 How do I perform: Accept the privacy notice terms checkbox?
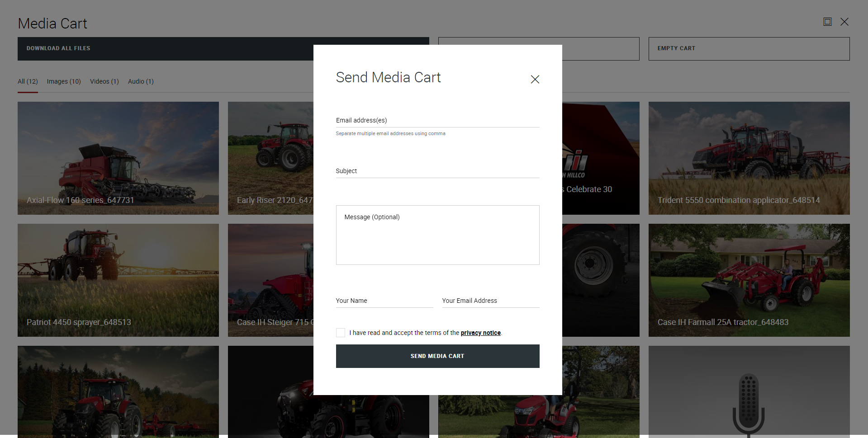pos(340,332)
